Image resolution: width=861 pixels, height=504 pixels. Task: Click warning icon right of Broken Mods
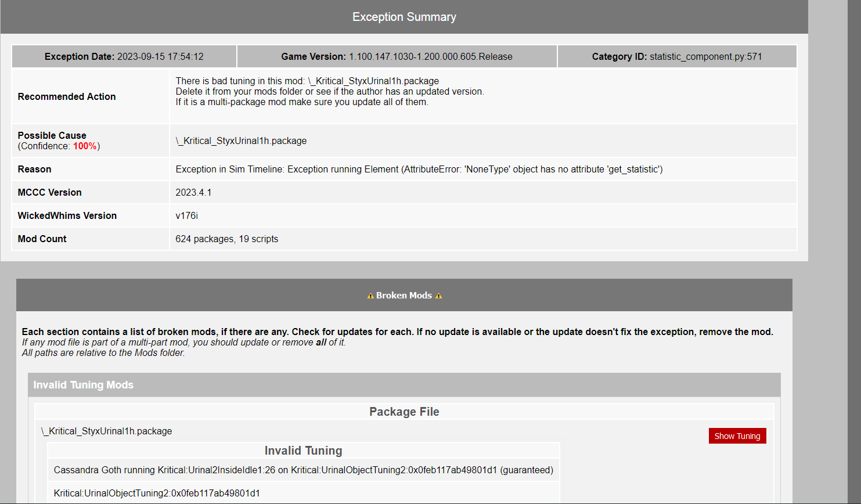point(439,296)
